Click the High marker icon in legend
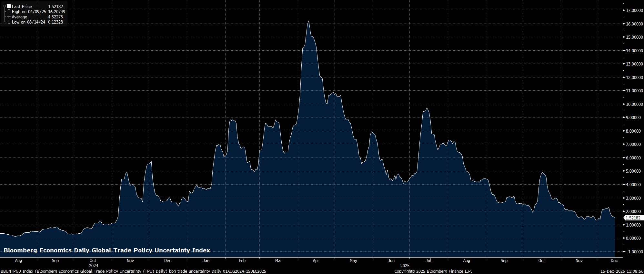This screenshot has height=274, width=644. (9, 12)
